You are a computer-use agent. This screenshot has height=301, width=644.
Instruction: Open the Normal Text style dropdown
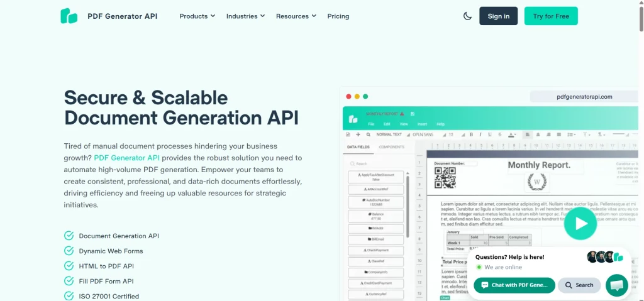392,134
